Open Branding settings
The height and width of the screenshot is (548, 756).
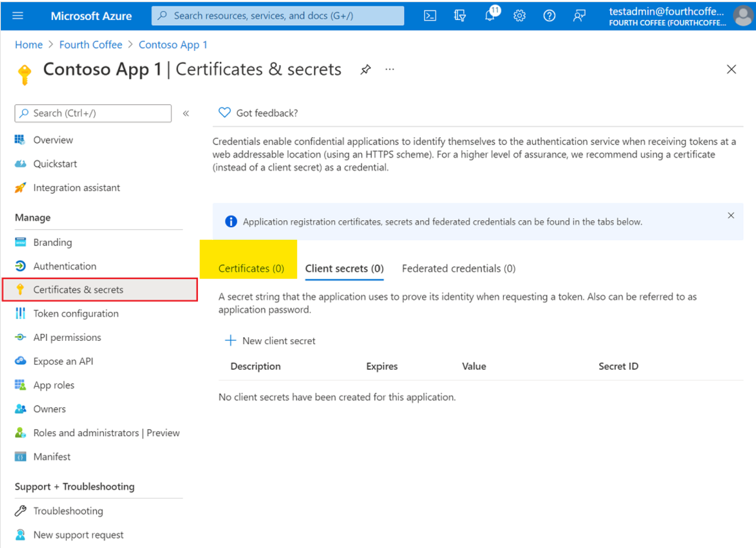[x=53, y=242]
